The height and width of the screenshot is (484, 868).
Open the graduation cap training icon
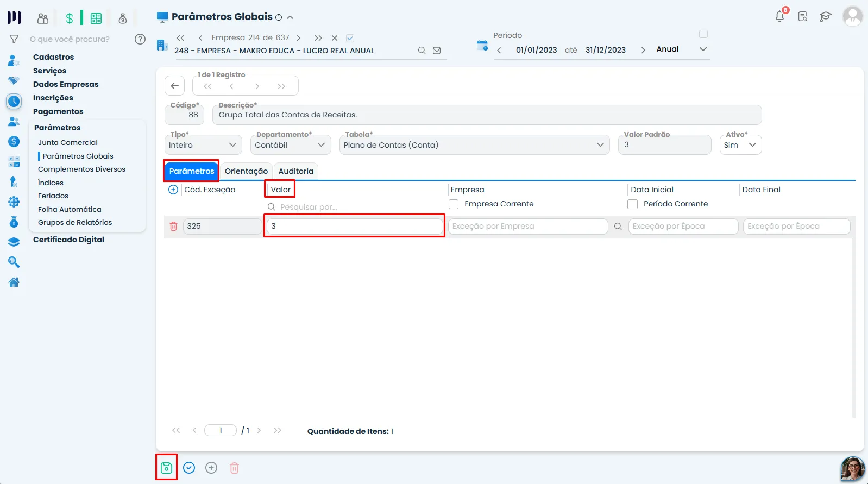pos(826,16)
